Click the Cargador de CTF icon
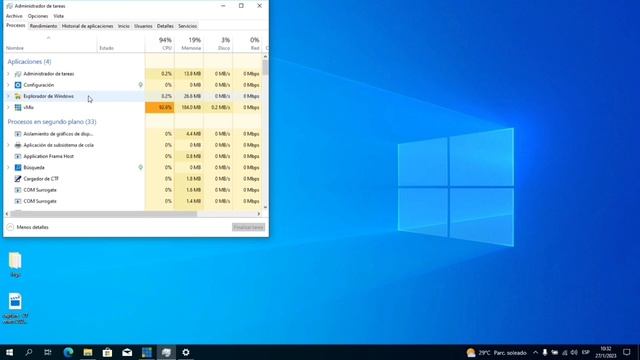Image resolution: width=640 pixels, height=360 pixels. coord(18,179)
